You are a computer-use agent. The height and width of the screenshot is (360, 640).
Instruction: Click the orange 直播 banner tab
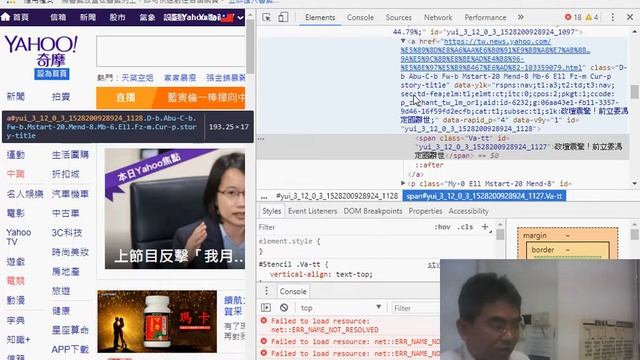(125, 98)
